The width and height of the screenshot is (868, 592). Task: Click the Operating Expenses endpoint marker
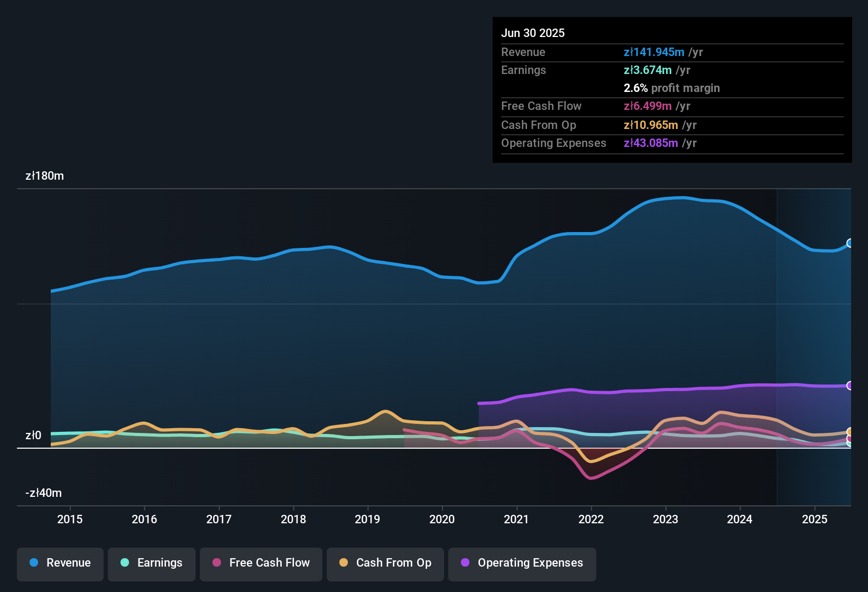point(849,386)
